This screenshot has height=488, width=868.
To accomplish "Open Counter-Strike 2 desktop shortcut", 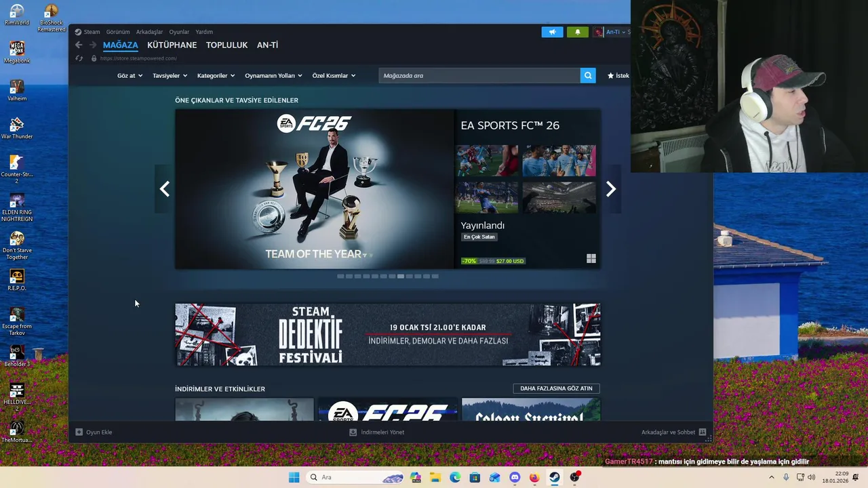I will click(x=17, y=169).
